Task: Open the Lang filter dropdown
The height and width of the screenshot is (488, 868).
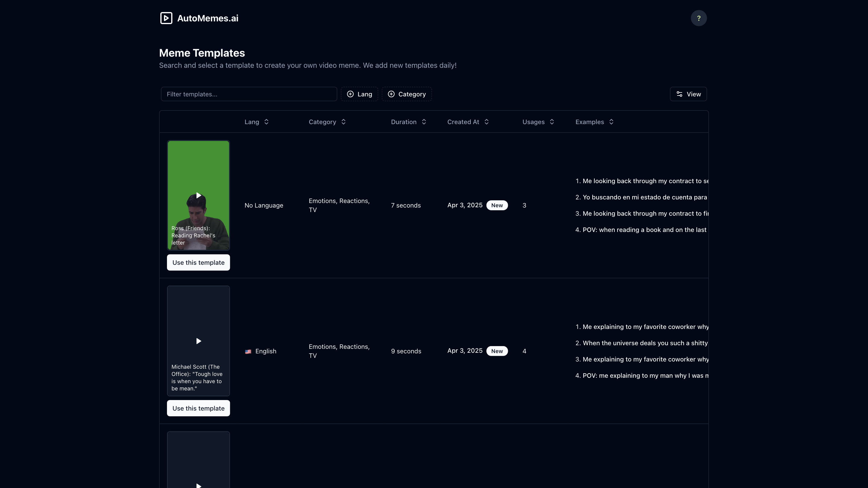Action: click(x=359, y=94)
